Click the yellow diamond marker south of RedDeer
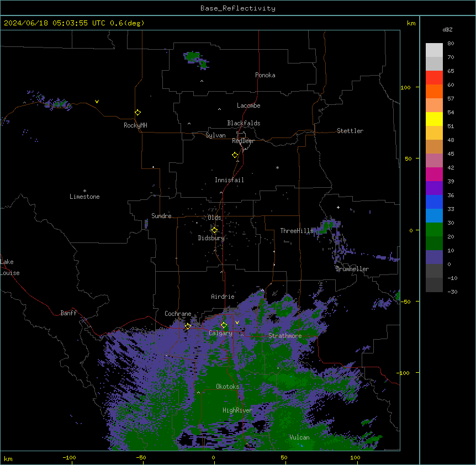476x465 pixels. pos(235,155)
